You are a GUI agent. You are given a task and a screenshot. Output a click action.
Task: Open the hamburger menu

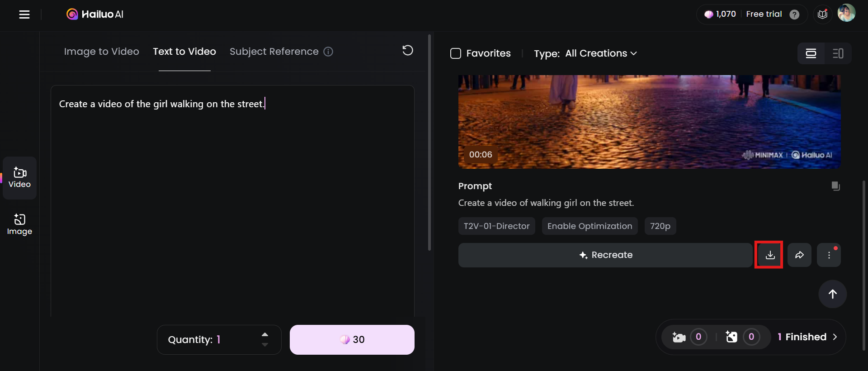tap(24, 14)
